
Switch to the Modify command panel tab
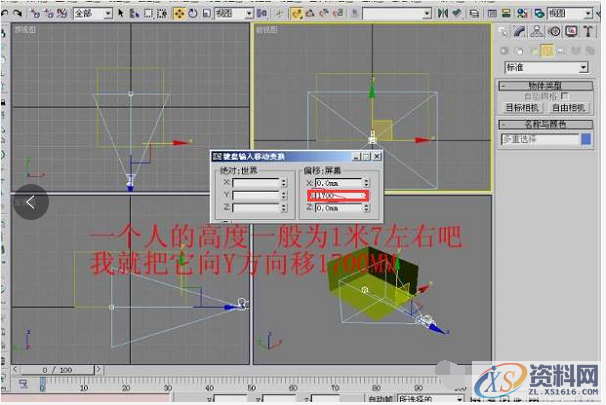pos(520,31)
